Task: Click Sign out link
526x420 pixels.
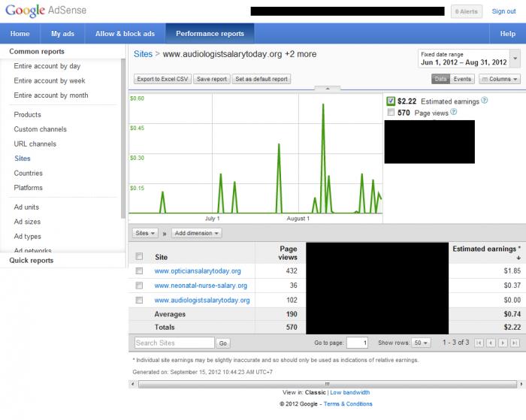Action: tap(503, 11)
